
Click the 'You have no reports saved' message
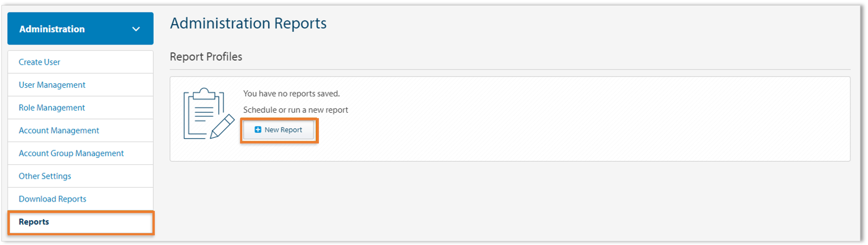point(291,93)
